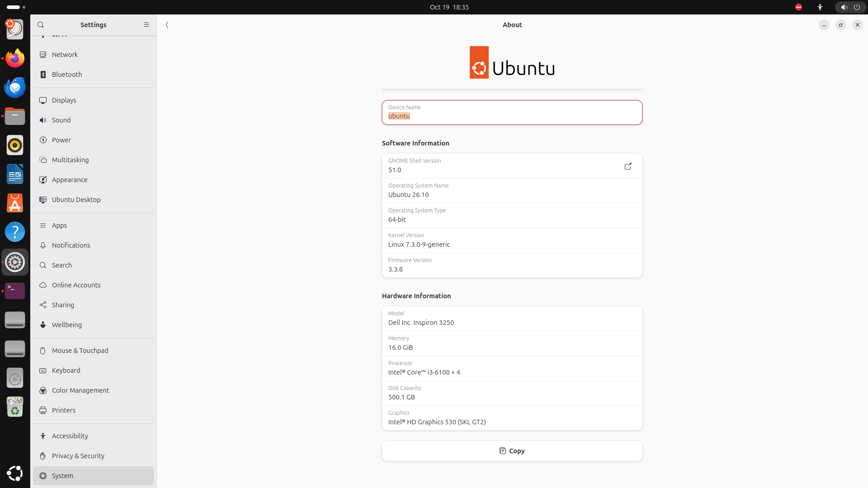This screenshot has height=488, width=868.
Task: Open Privacy & Security settings
Action: point(94,456)
